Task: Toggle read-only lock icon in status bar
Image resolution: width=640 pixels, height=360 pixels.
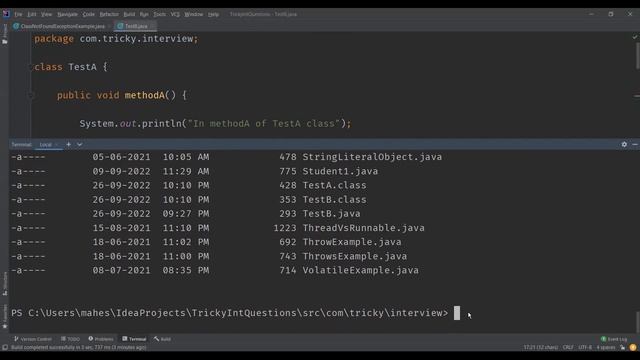Action: [x=622, y=348]
